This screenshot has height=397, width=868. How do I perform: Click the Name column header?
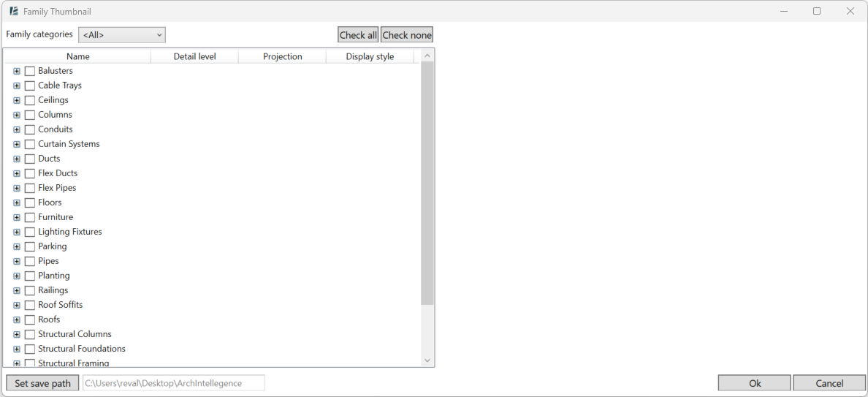[x=78, y=56]
